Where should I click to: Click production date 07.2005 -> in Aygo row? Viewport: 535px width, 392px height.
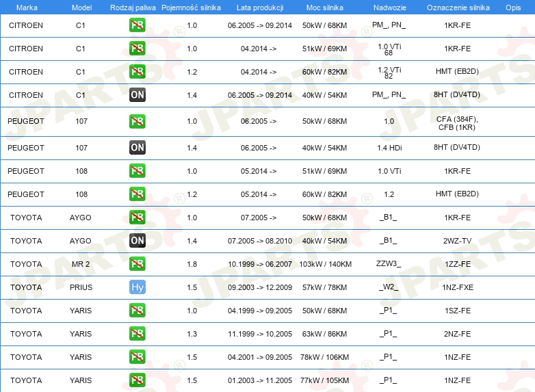coord(259,218)
